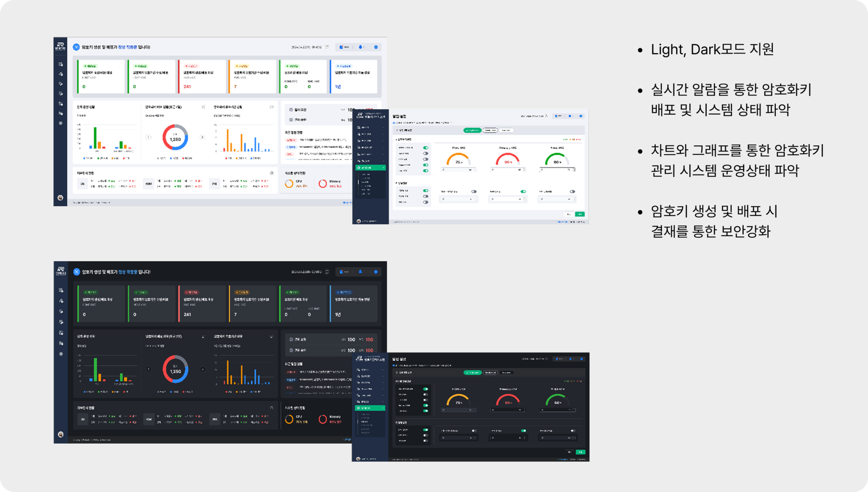Click the gear icon in the dark dashboard sidebar
Viewport: 868px width, 492px height.
61,354
